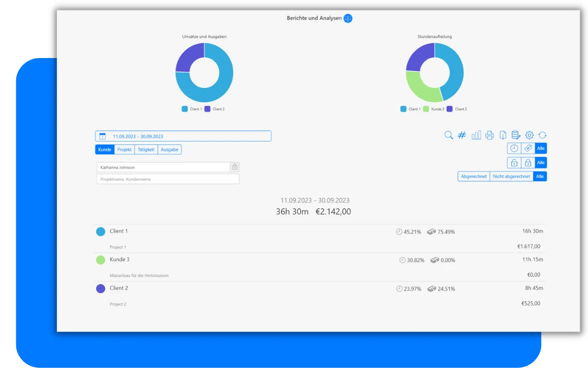Select the unlocked padlock filter
Image resolution: width=588 pixels, height=379 pixels.
(514, 163)
